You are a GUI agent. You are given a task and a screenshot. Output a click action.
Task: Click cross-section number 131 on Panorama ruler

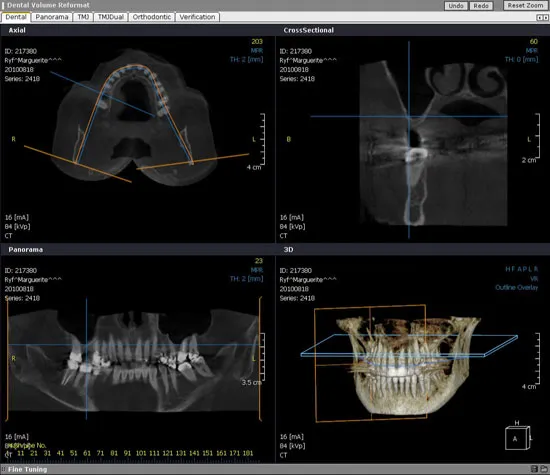[x=181, y=453]
